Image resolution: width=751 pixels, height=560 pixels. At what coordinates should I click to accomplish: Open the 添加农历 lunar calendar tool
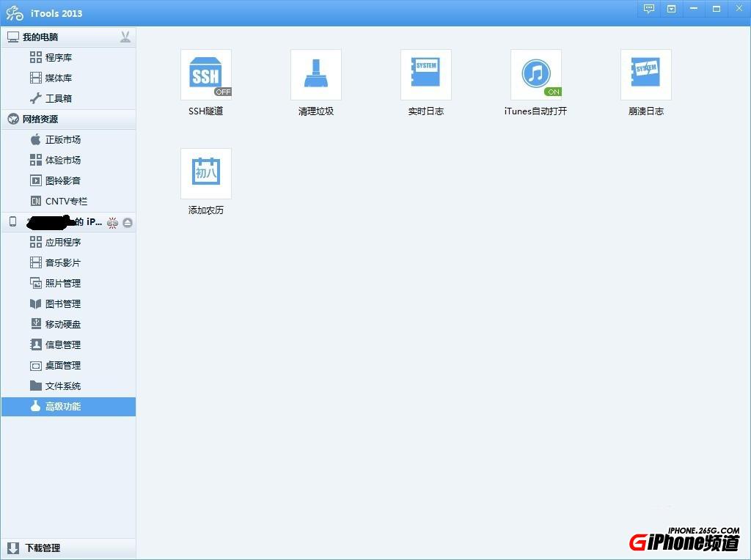click(205, 180)
